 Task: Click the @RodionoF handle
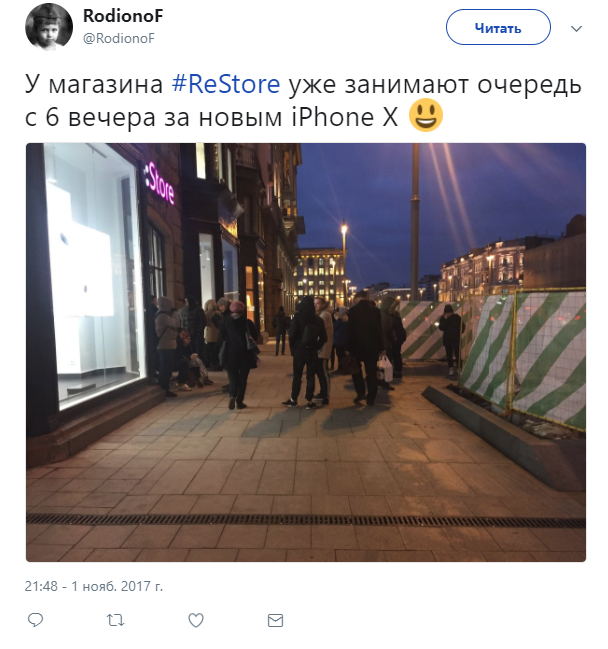pyautogui.click(x=119, y=38)
